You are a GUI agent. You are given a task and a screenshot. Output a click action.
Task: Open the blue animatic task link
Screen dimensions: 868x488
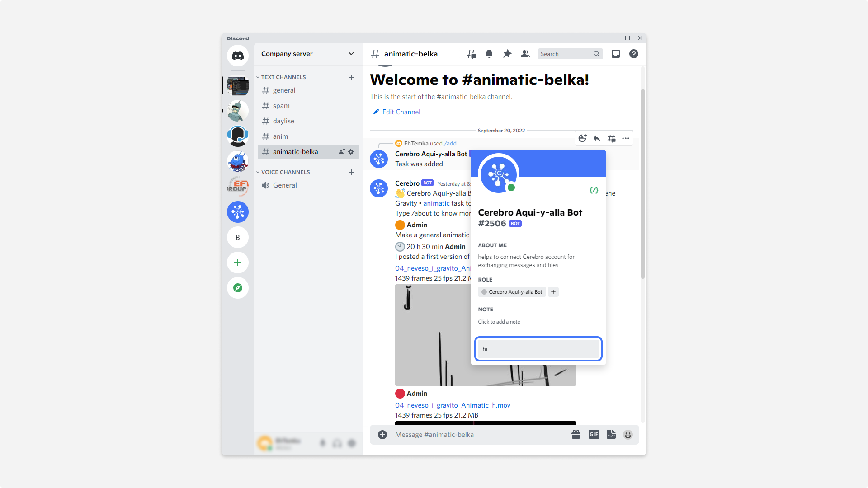click(x=436, y=203)
